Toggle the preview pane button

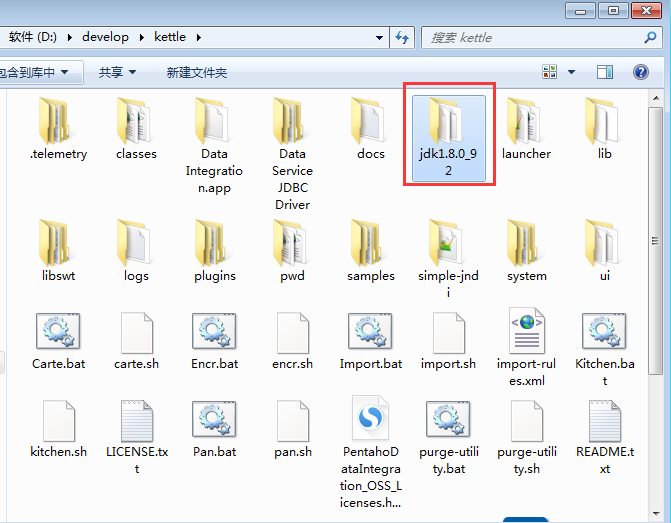pyautogui.click(x=605, y=72)
